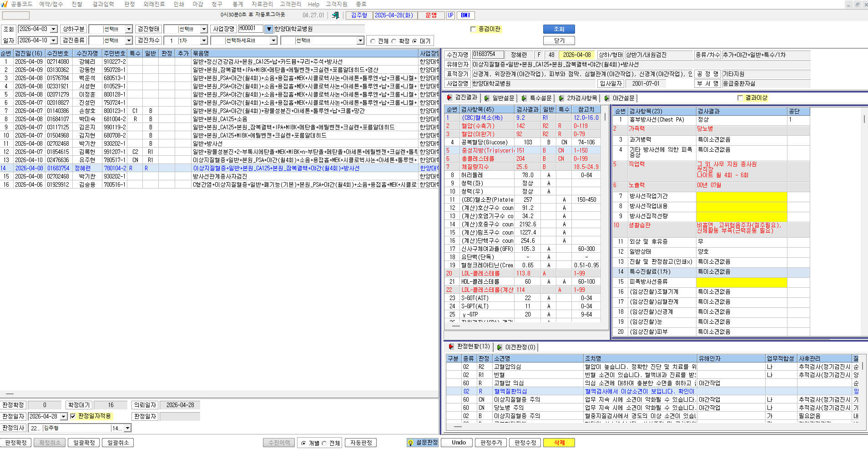Viewport: 868px width, 449px height.
Task: Click the blue 조회 button
Action: click(559, 29)
